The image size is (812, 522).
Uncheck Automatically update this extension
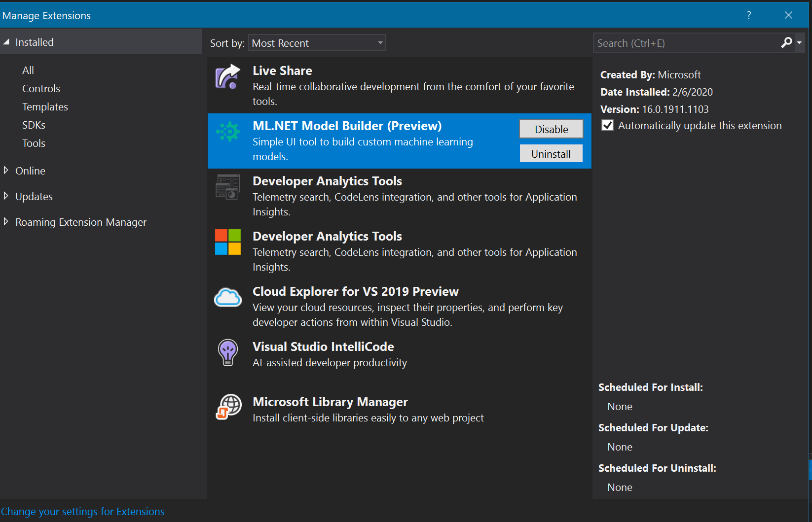pos(607,125)
